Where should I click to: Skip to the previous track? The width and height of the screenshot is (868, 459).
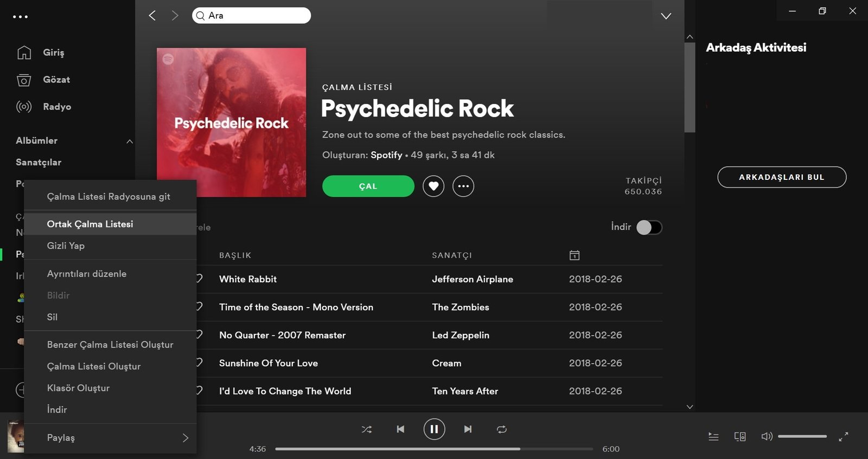click(400, 429)
